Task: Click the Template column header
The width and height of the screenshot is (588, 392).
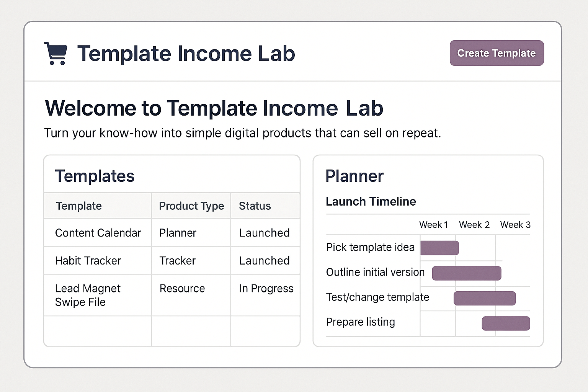Action: tap(78, 206)
